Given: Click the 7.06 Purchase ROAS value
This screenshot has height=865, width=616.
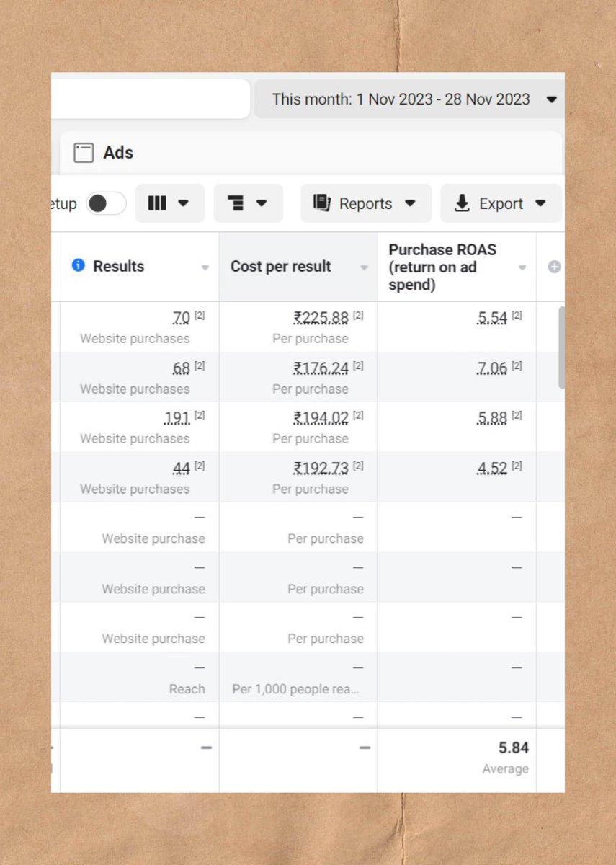Looking at the screenshot, I should point(499,368).
